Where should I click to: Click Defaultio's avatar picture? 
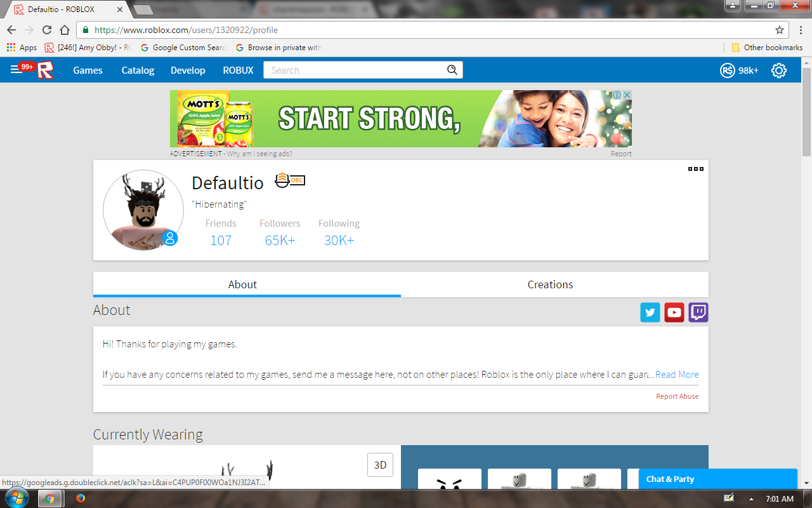point(143,210)
